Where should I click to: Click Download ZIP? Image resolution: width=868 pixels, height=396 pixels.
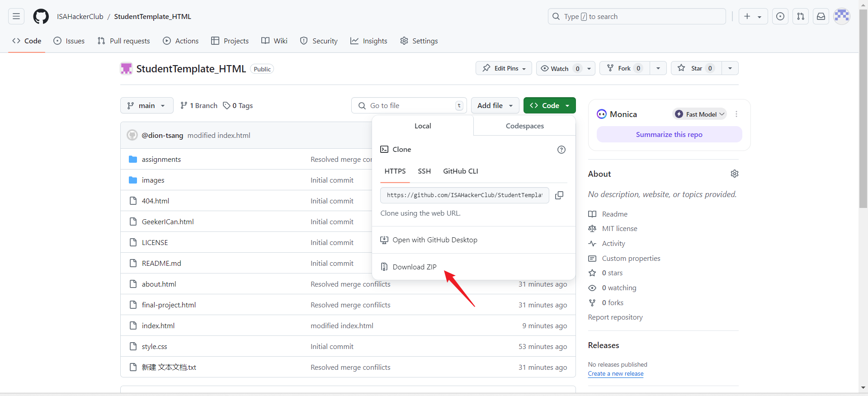point(414,267)
